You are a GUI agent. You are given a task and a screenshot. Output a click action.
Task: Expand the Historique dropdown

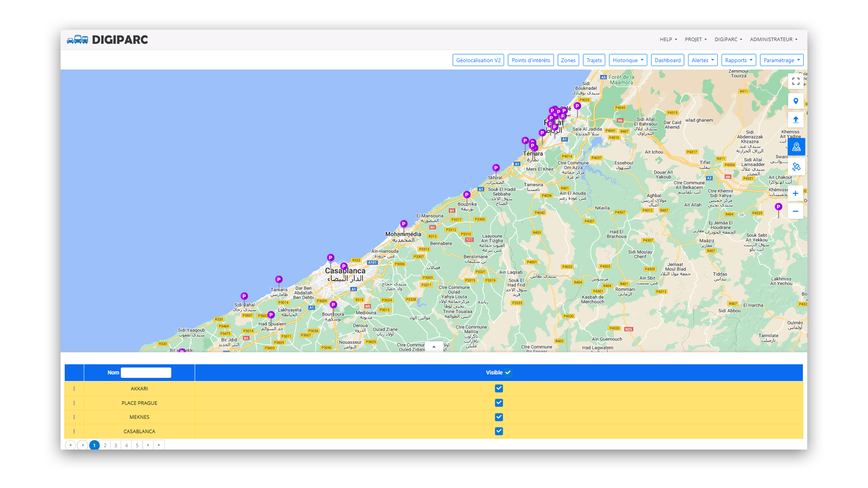click(x=628, y=60)
